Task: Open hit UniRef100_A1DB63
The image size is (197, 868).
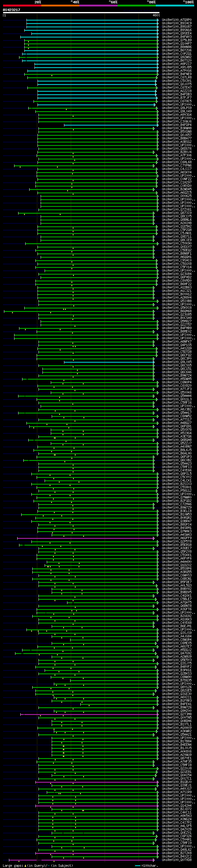Action: pyautogui.click(x=176, y=287)
